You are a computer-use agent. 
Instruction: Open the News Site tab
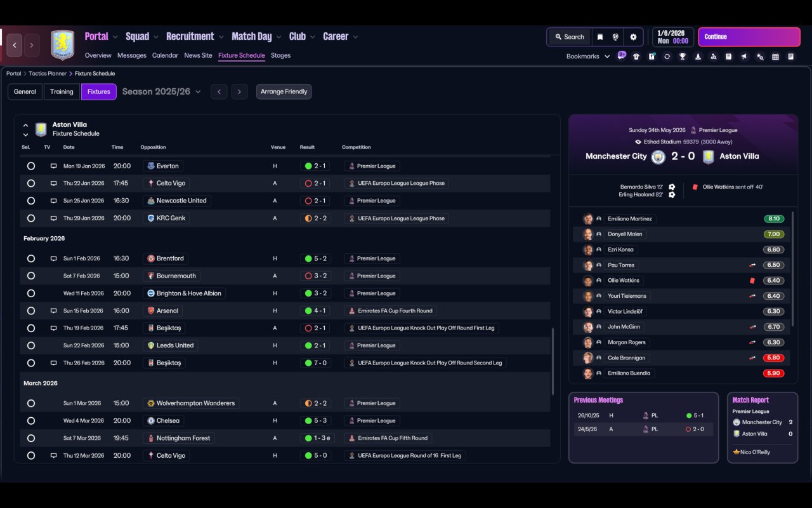point(198,56)
